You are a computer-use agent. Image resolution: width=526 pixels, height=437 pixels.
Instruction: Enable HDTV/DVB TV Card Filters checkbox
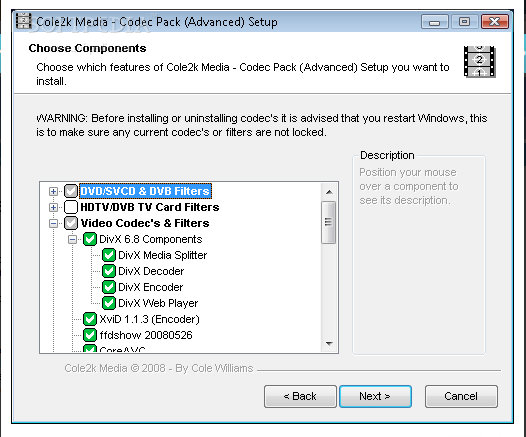71,207
